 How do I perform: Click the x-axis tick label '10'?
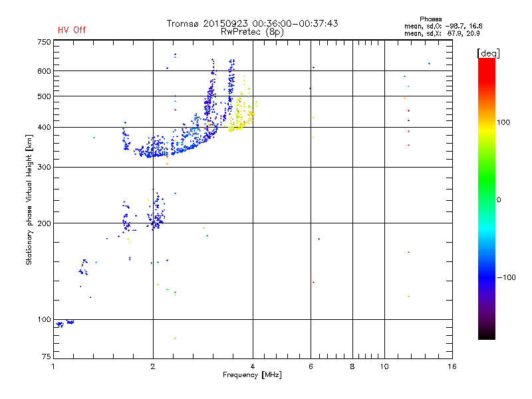click(x=384, y=366)
